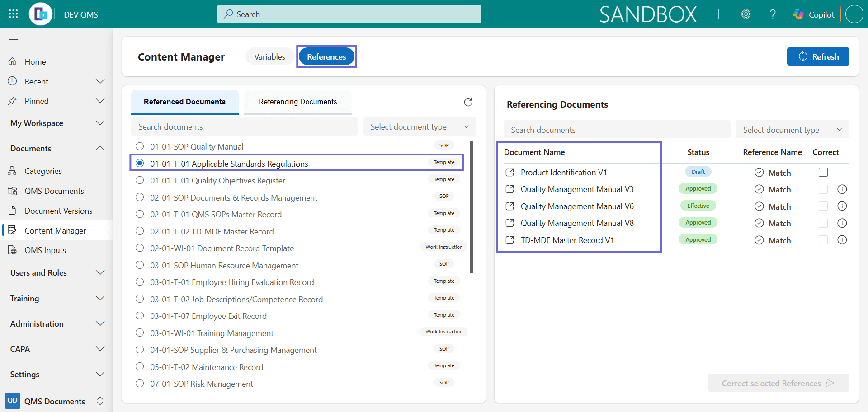Click the DEV QMS logo icon
This screenshot has height=412, width=868.
(41, 14)
